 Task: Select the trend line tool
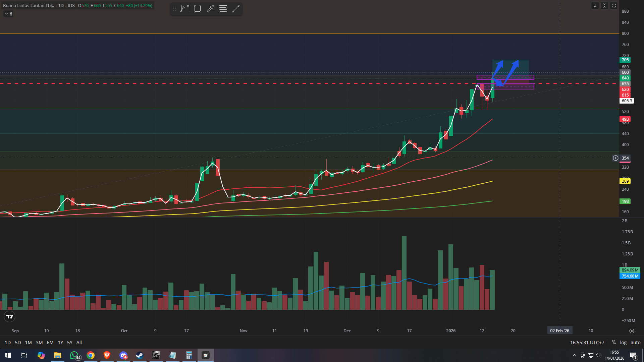(236, 9)
